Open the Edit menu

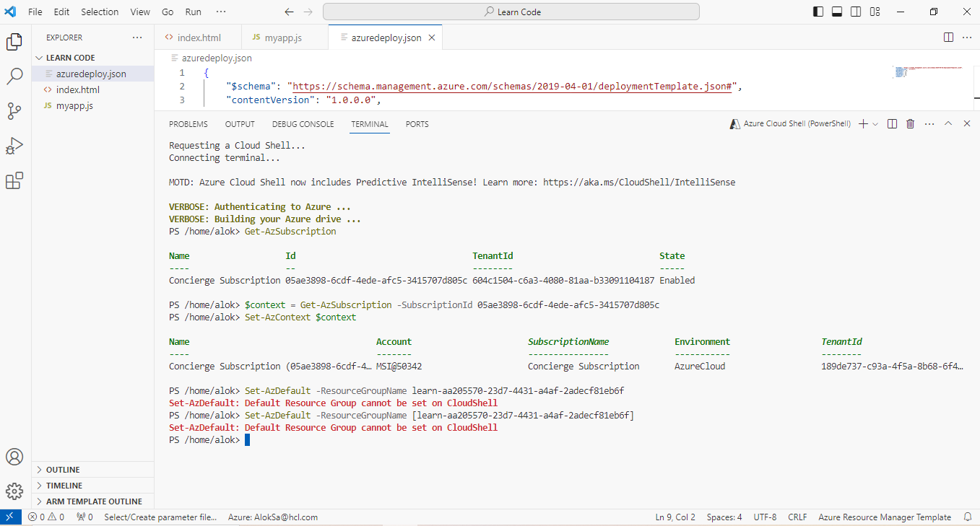tap(61, 12)
